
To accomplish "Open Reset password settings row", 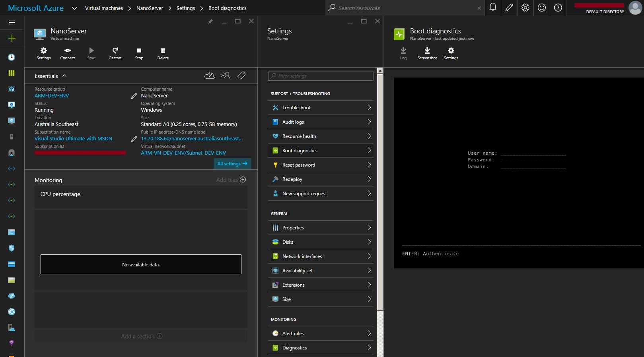I will coord(321,165).
